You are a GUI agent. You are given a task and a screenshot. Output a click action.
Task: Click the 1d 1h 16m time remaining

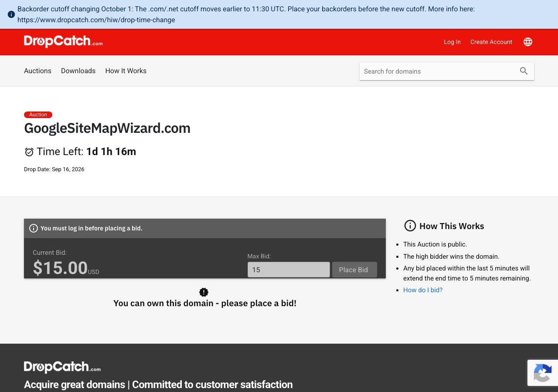click(x=111, y=152)
